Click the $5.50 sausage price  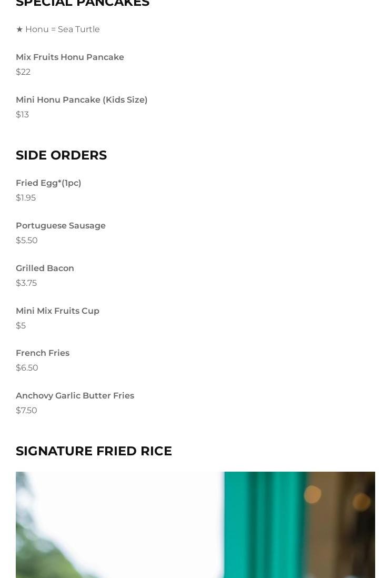coord(27,241)
